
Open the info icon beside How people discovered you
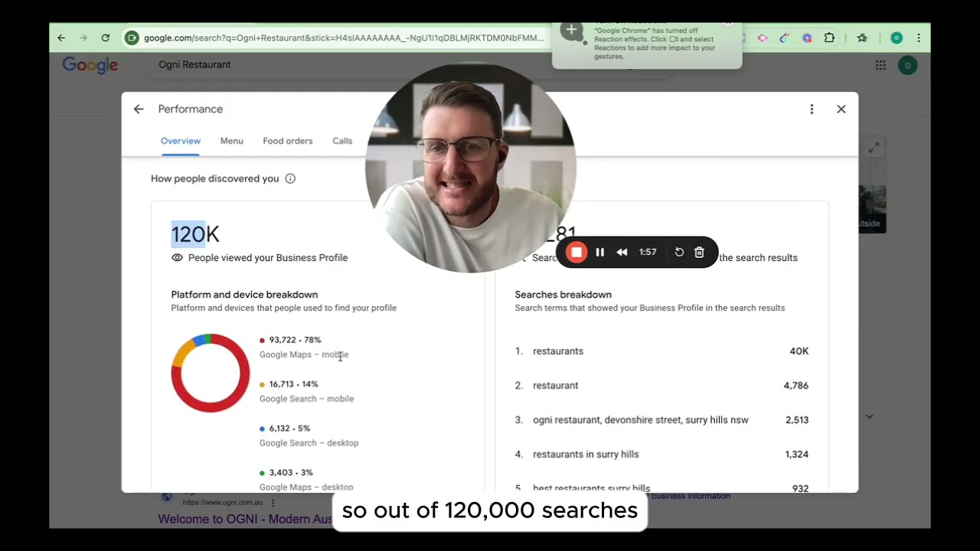(290, 178)
